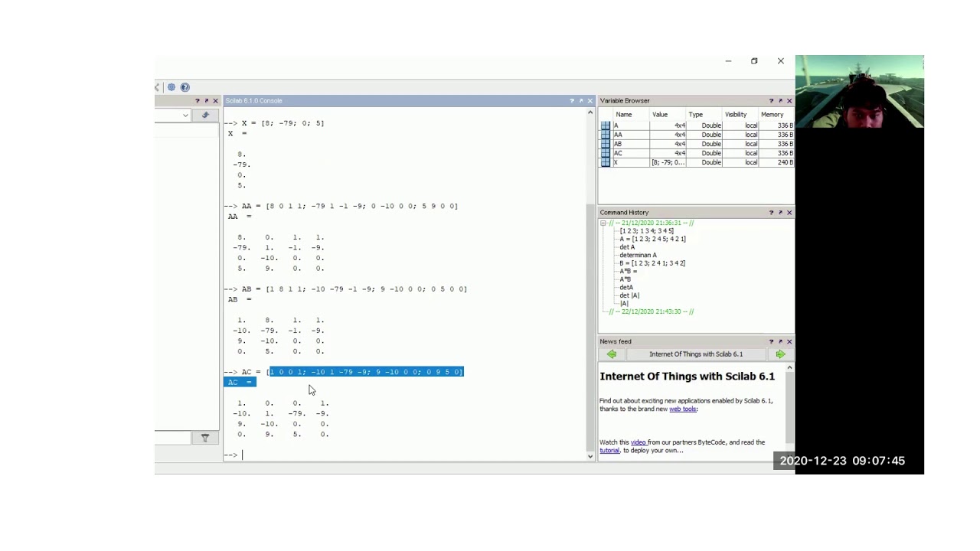Screen dimensions: 980x551
Task: Click matrix icon for variable X
Action: click(x=606, y=162)
